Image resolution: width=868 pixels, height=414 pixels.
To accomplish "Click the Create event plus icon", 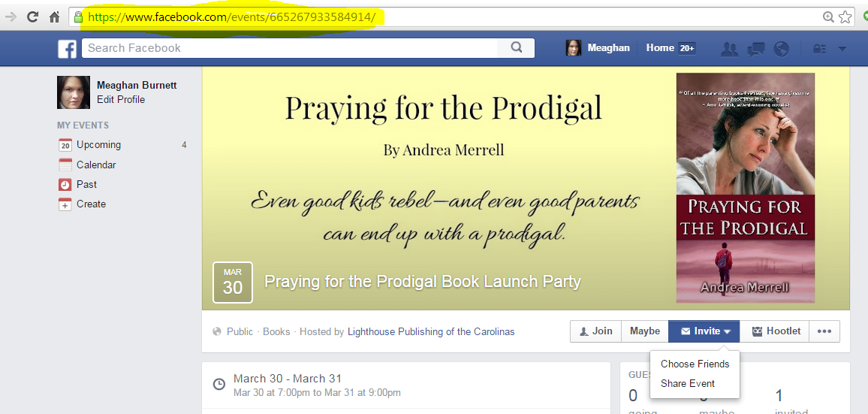I will (x=65, y=204).
